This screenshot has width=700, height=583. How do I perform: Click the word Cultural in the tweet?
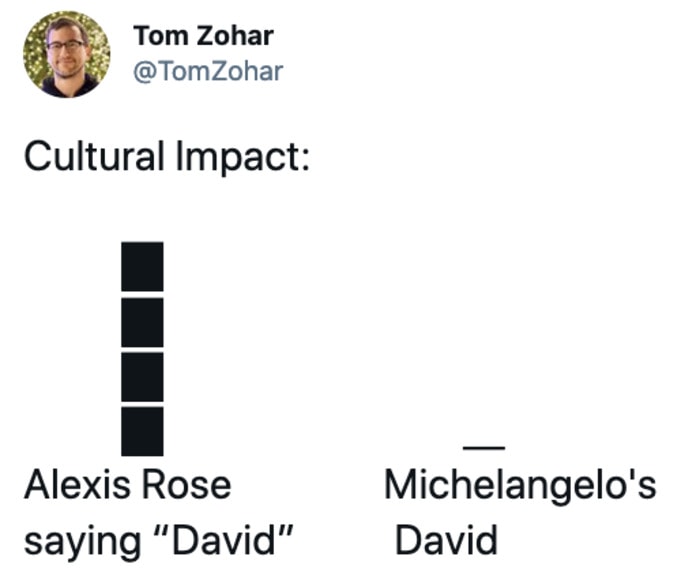click(94, 155)
